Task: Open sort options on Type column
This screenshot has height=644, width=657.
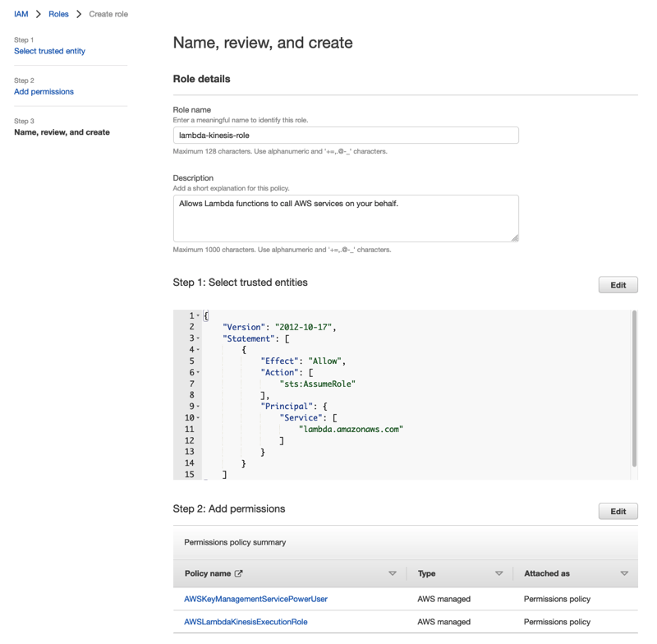Action: pyautogui.click(x=498, y=573)
